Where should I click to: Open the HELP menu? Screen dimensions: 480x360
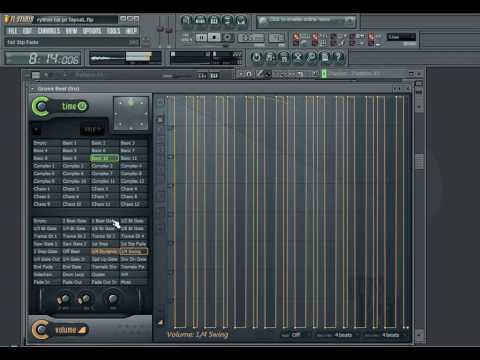tap(131, 31)
